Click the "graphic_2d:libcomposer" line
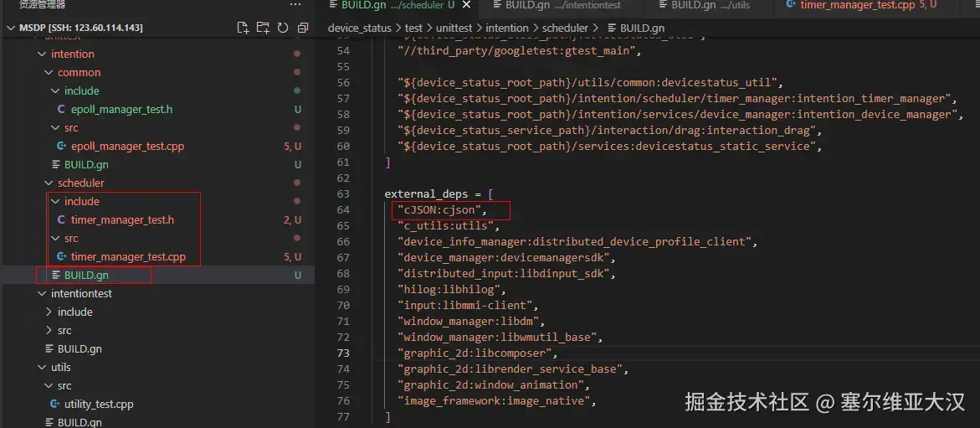 click(478, 353)
